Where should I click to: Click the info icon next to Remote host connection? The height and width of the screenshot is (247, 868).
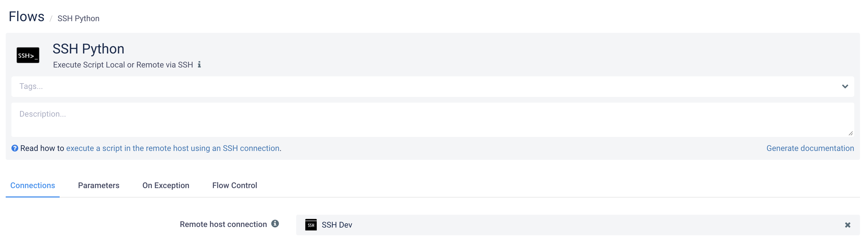pyautogui.click(x=275, y=223)
